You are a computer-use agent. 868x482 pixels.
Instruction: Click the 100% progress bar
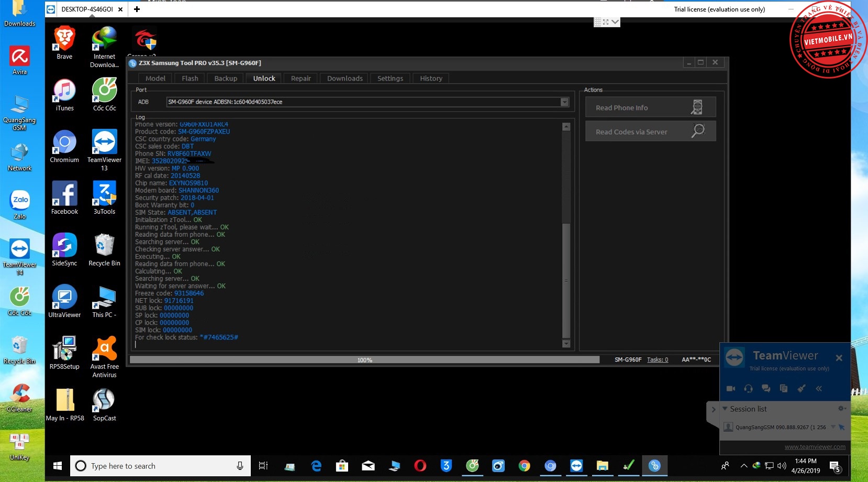click(x=364, y=360)
